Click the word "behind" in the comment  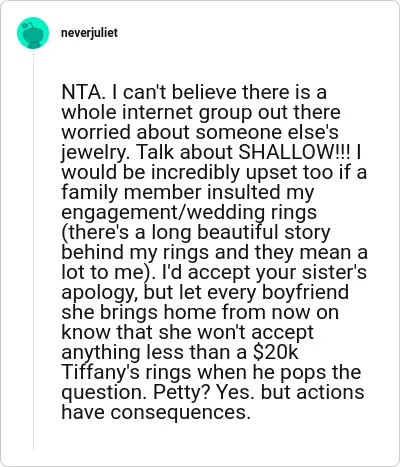pos(92,252)
